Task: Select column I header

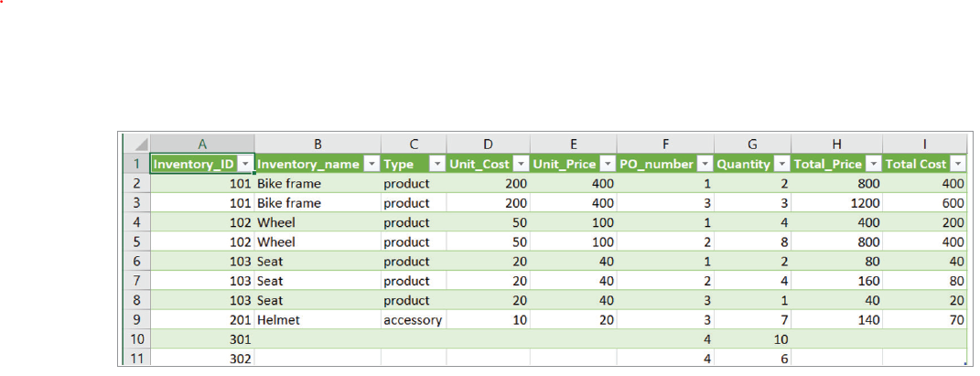Action: tap(924, 144)
